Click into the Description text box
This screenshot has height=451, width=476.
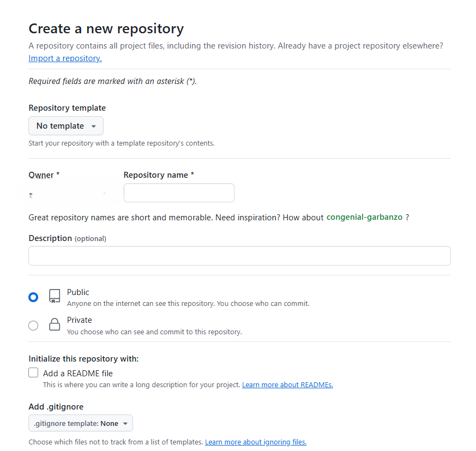(x=239, y=256)
